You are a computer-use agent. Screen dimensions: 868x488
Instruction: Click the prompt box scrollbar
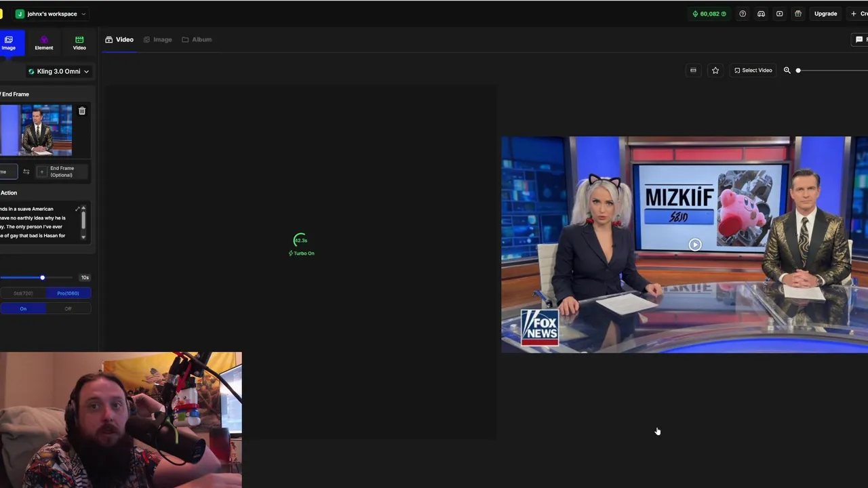click(83, 220)
